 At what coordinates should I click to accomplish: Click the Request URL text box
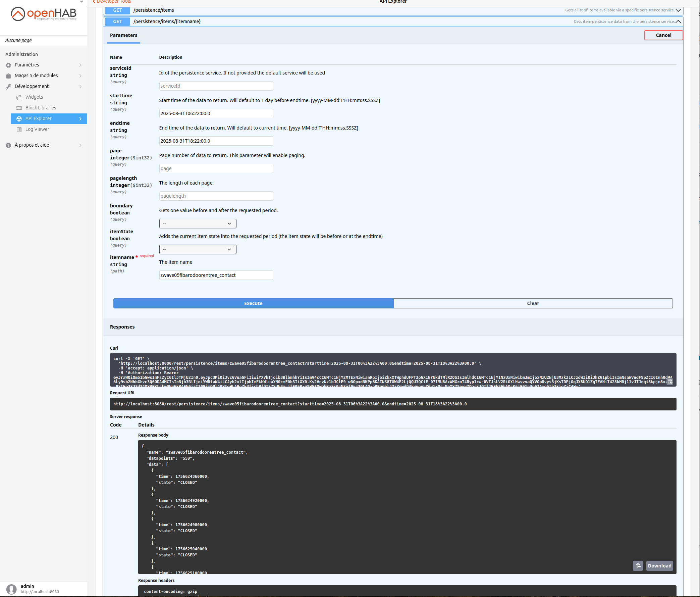(393, 404)
